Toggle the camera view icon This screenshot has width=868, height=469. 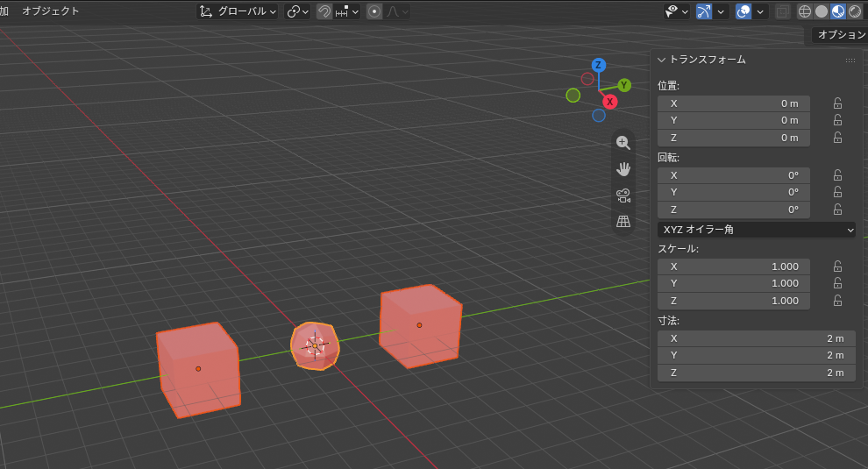click(x=623, y=195)
